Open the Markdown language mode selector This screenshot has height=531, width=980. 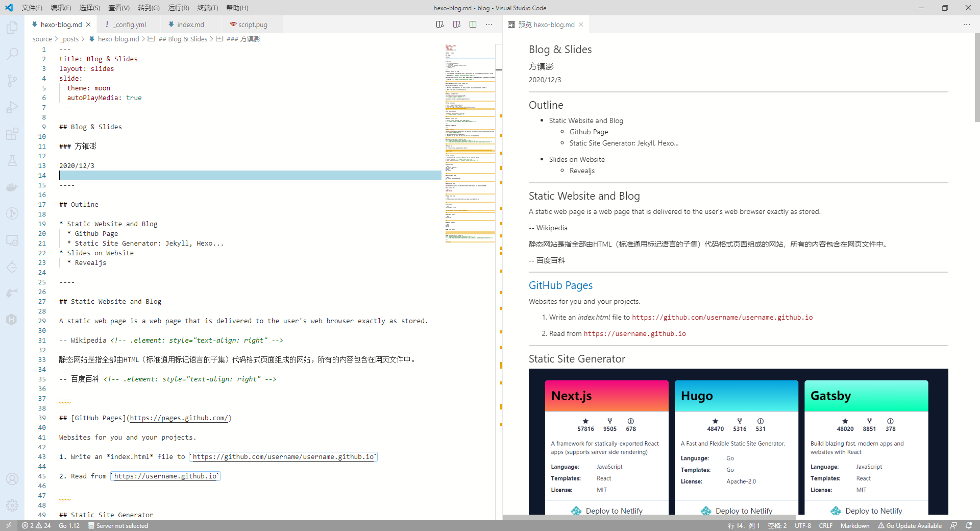point(854,525)
